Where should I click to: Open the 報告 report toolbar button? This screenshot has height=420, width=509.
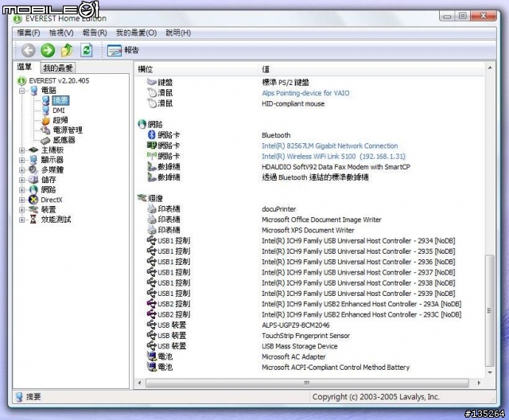coord(123,50)
